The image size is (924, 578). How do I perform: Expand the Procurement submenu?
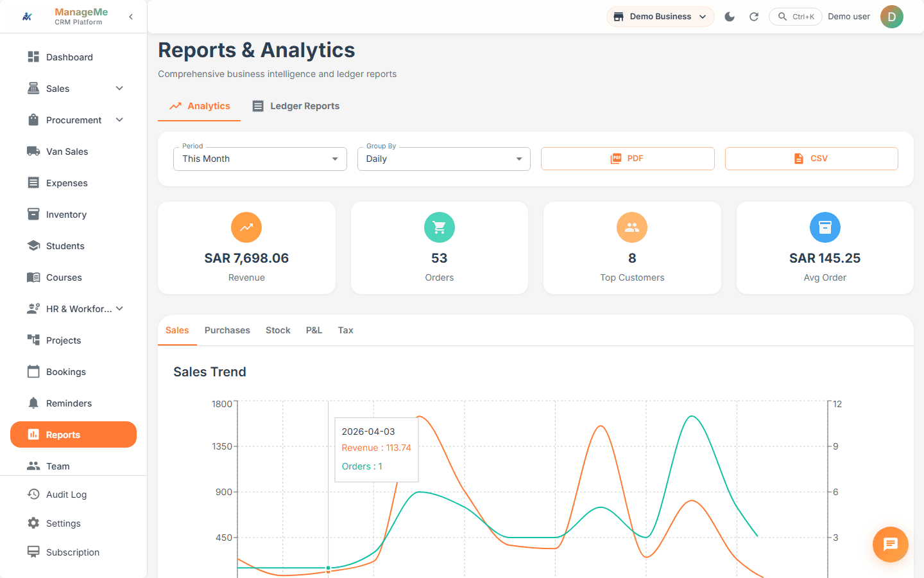[x=119, y=119]
